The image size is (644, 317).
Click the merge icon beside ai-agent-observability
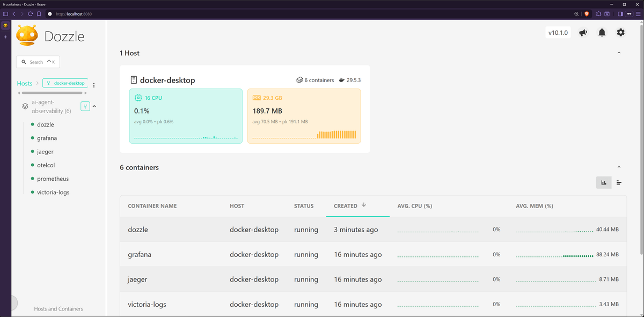[x=85, y=106]
